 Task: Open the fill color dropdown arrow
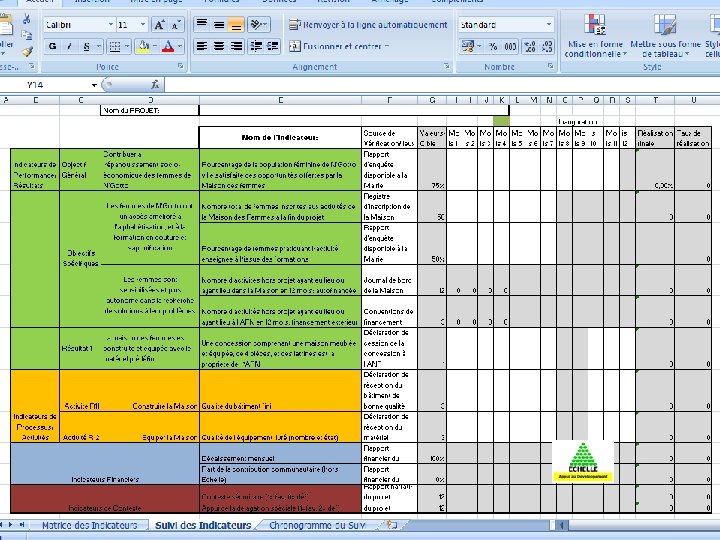(155, 46)
